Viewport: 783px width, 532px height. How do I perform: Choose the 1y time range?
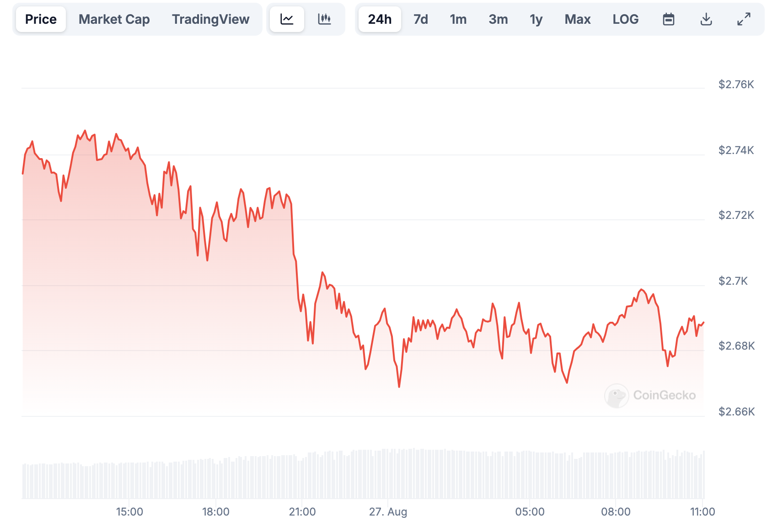tap(536, 19)
